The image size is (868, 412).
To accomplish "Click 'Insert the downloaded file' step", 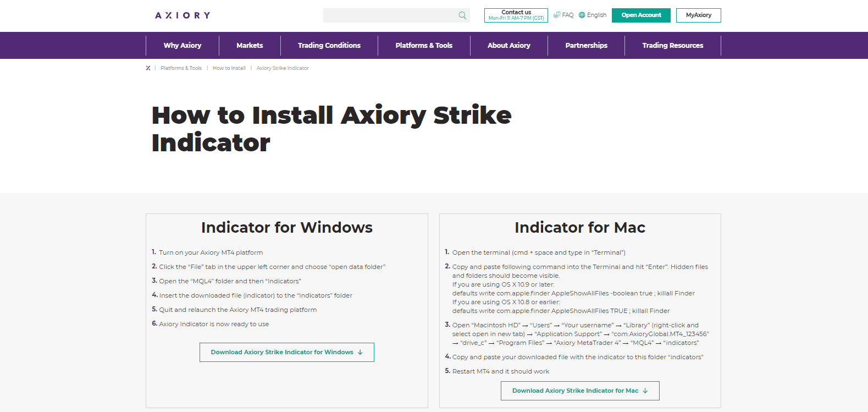I will [x=256, y=296].
